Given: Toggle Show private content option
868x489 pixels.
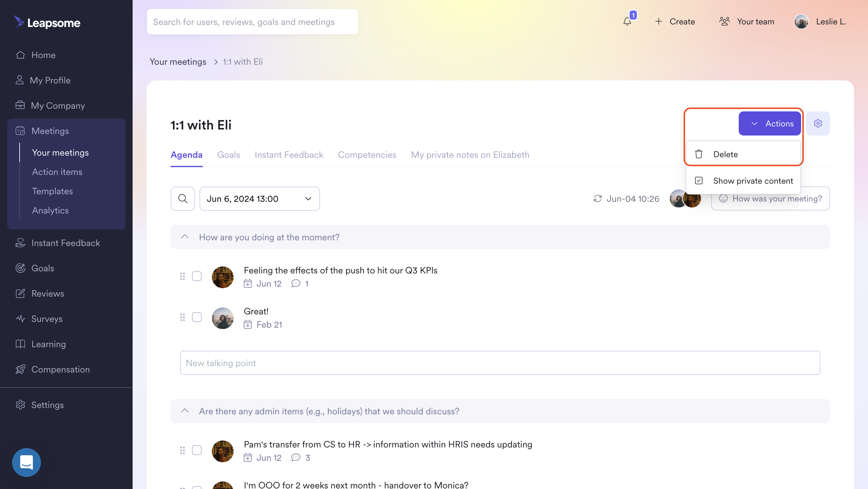Looking at the screenshot, I should coord(743,181).
